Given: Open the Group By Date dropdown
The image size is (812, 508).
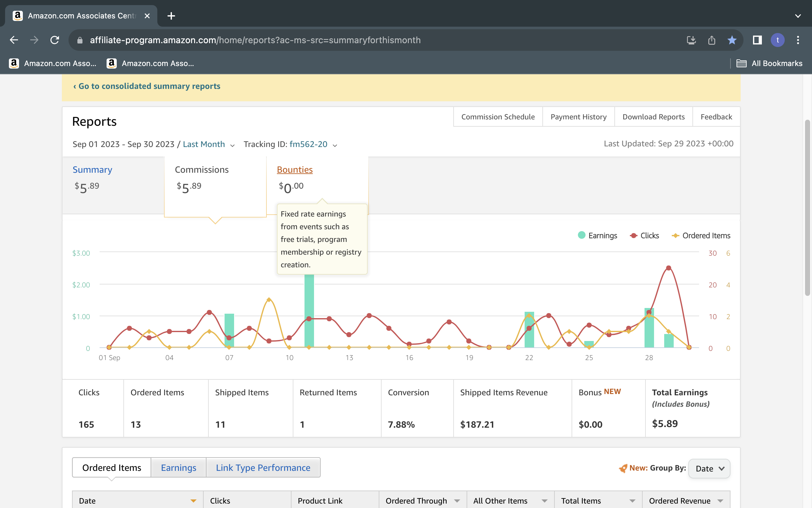Looking at the screenshot, I should coord(709,468).
